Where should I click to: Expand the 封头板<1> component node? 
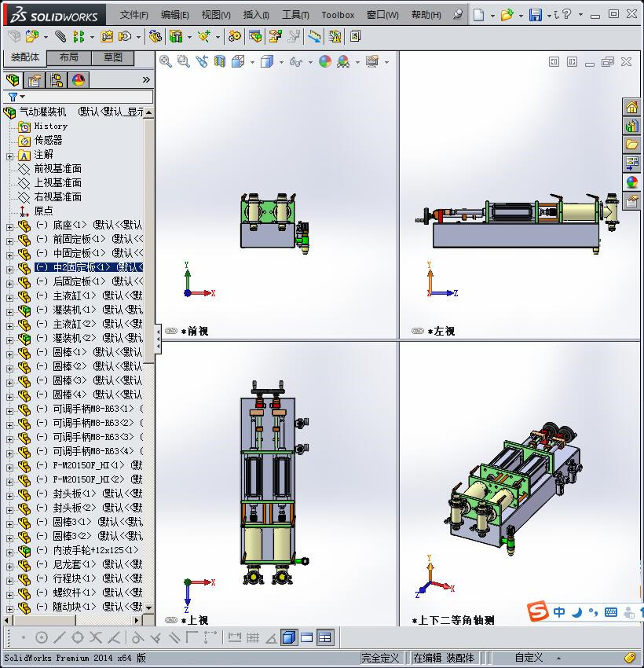coord(9,497)
